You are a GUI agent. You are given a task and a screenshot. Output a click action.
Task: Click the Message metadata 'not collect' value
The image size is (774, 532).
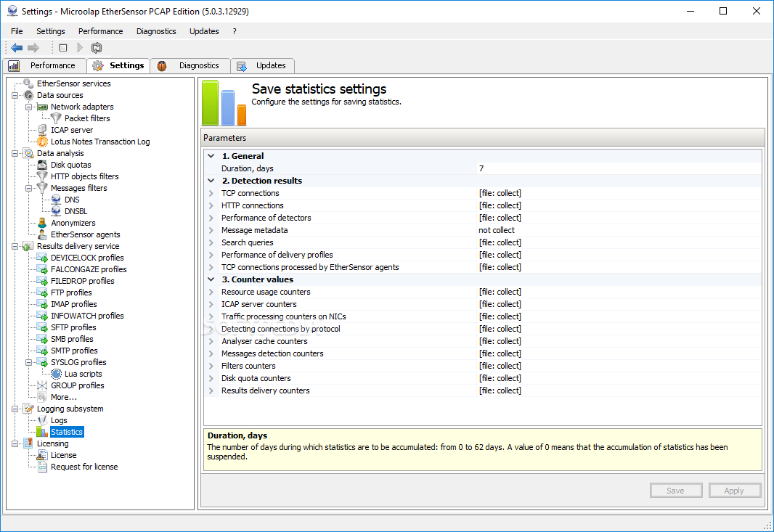497,230
